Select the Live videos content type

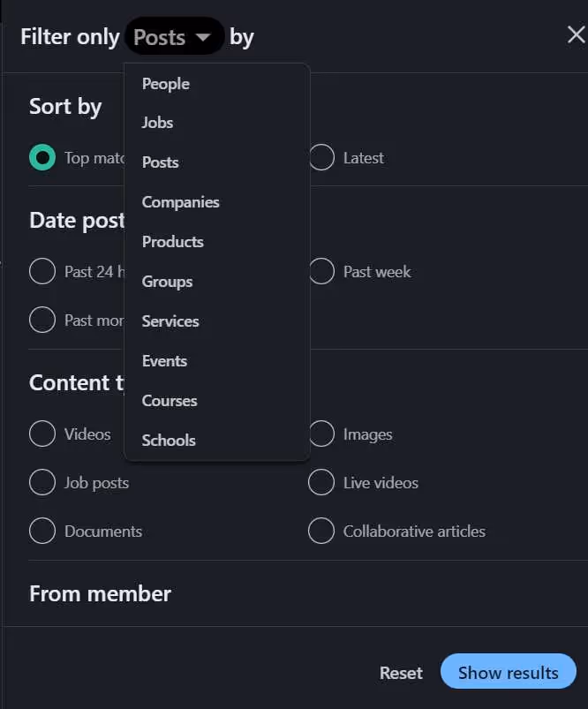point(321,483)
